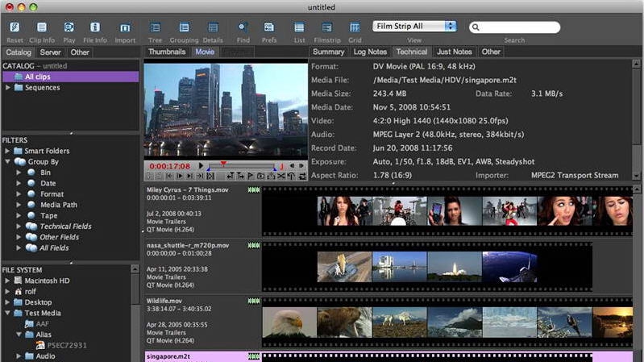Open the Other tab beside Just Notes
This screenshot has width=644, height=362.
491,52
